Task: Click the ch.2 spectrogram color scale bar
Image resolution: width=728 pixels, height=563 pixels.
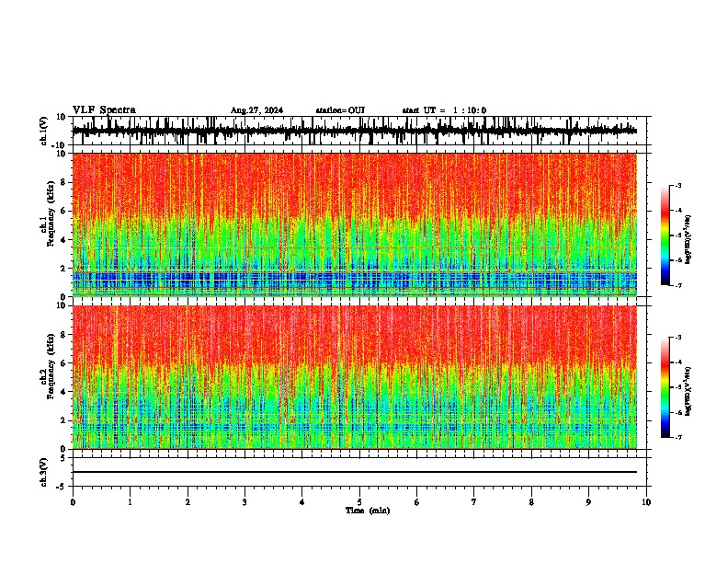Action: (x=665, y=387)
